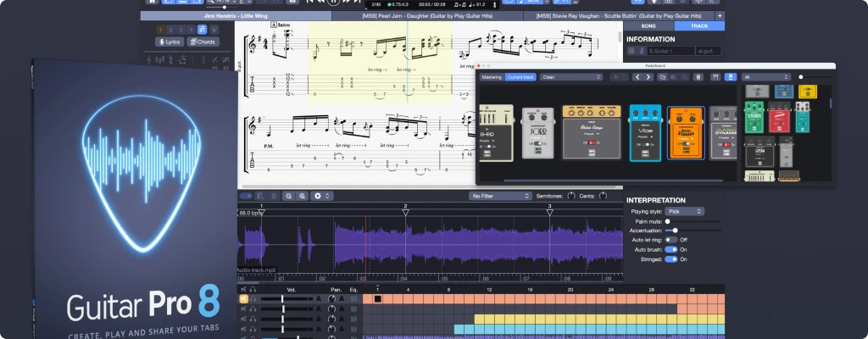Toggle the orange pedal On/Off switch
Image resolution: width=868 pixels, height=339 pixels.
686,143
